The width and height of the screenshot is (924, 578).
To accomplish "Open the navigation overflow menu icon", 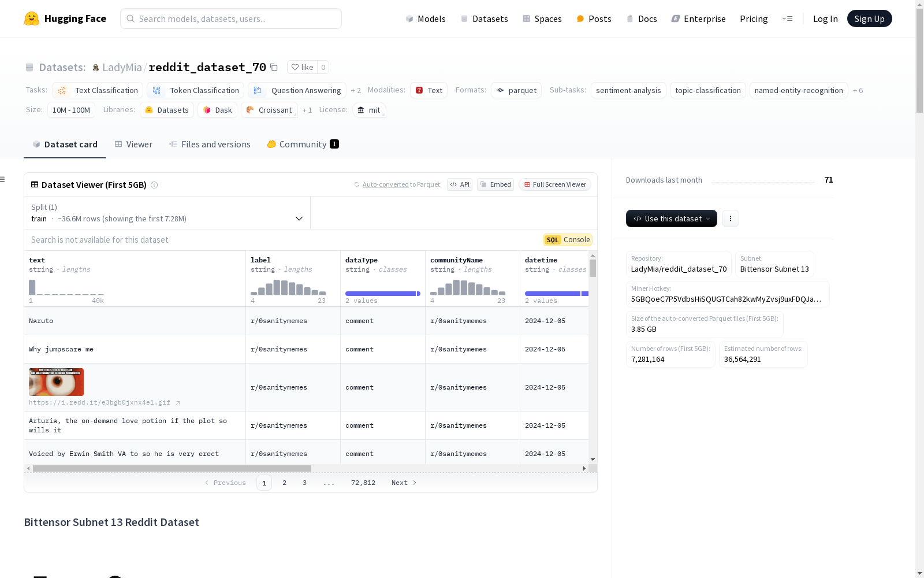I will (787, 18).
